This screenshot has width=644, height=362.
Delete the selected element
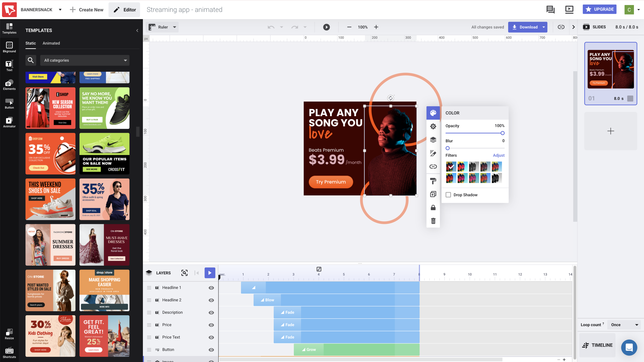tap(433, 221)
